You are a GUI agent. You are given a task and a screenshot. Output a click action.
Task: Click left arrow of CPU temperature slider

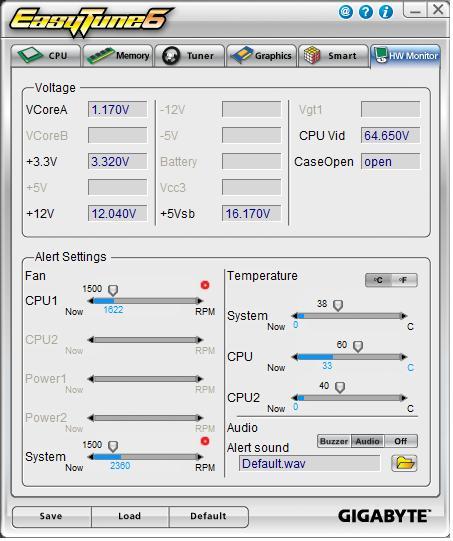(x=295, y=357)
